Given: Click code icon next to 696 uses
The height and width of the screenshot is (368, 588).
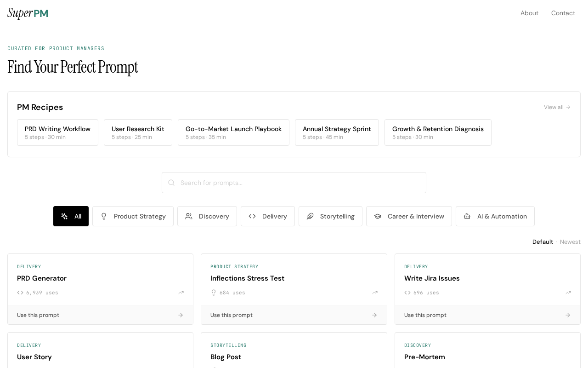Looking at the screenshot, I should [407, 293].
